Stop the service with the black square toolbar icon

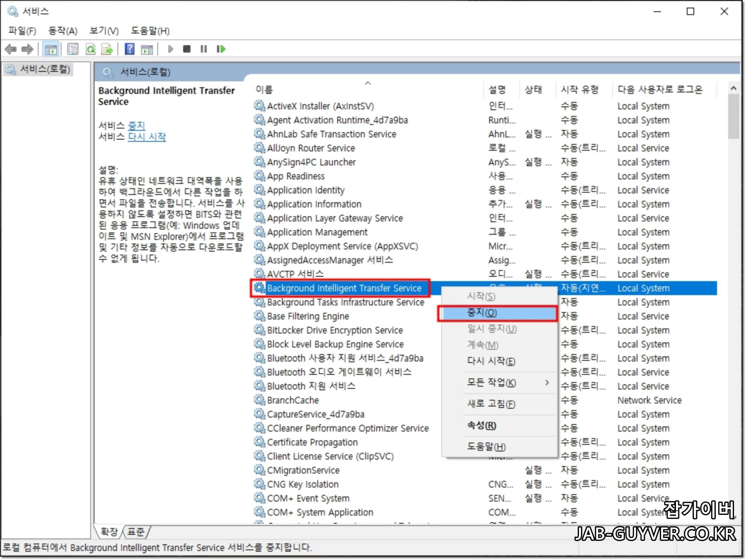click(187, 49)
